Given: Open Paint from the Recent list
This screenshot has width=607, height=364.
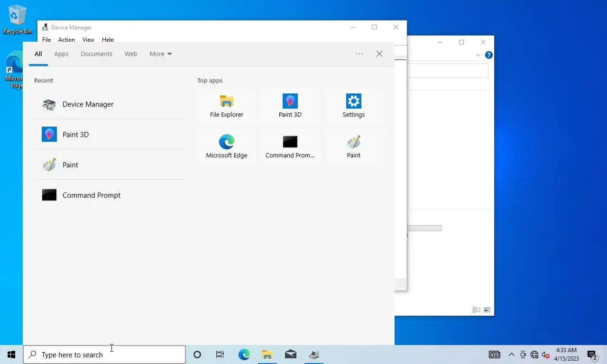Looking at the screenshot, I should [110, 165].
